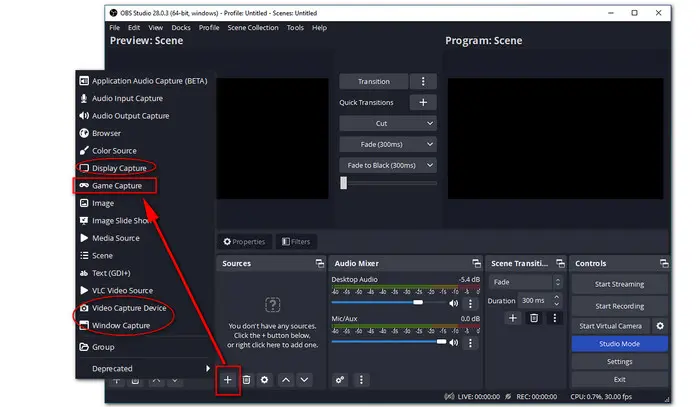Add a scene transition with plus
700x407 pixels.
(x=512, y=318)
